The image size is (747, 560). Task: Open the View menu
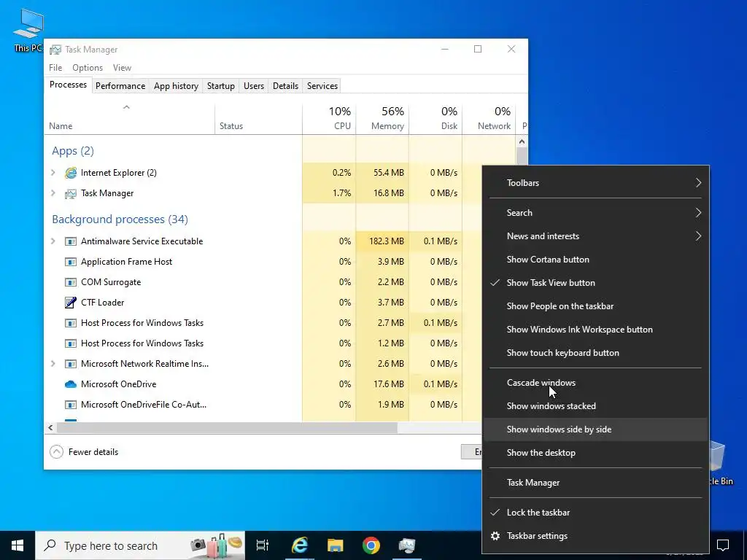122,68
